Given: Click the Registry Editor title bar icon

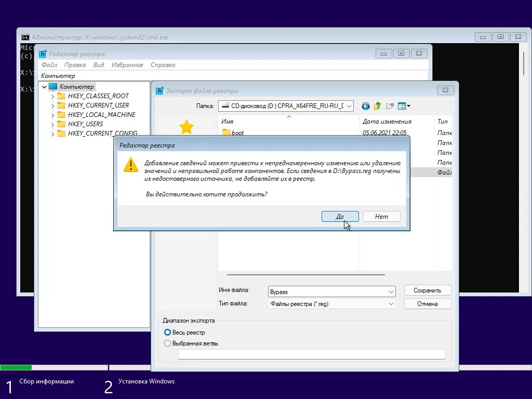Looking at the screenshot, I should point(43,54).
